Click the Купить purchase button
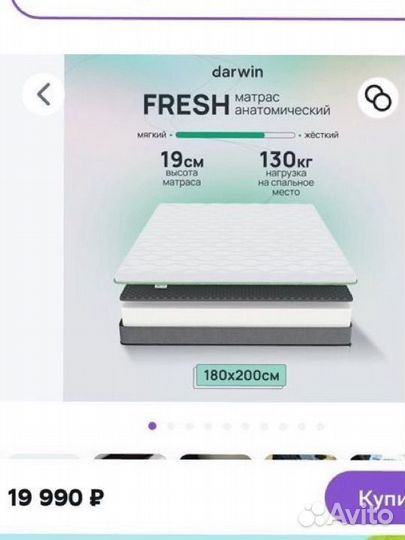The image size is (405, 540). point(365,498)
